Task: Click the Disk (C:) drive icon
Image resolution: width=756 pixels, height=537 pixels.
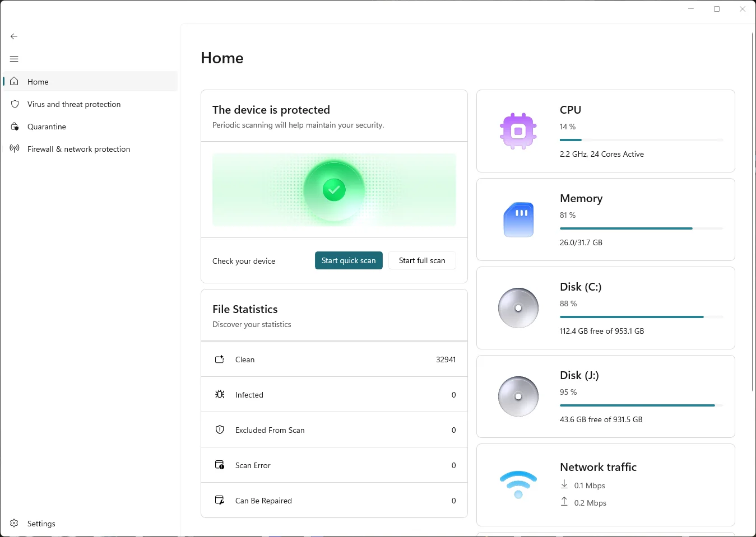Action: (518, 308)
